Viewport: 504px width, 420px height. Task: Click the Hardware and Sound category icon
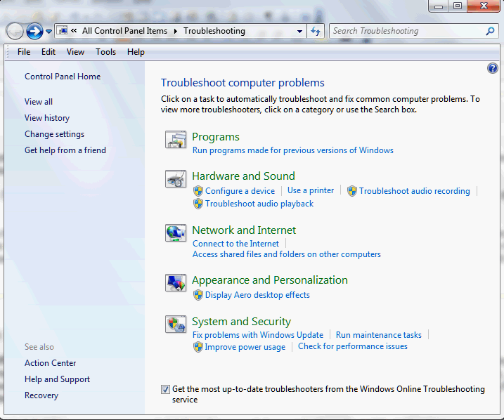point(176,178)
